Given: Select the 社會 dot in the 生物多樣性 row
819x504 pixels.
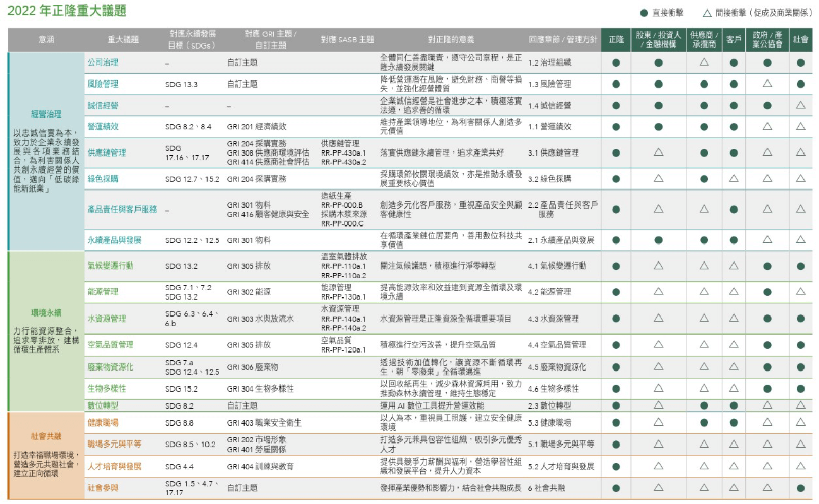Looking at the screenshot, I should tap(801, 389).
